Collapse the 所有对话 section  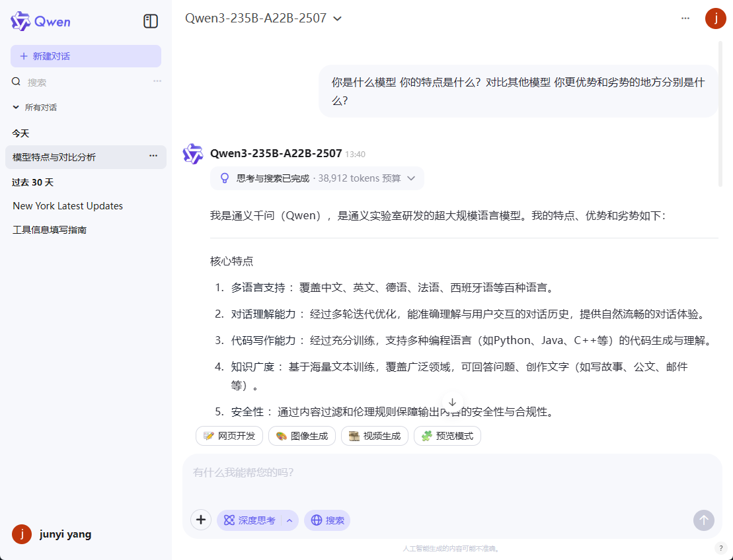(x=34, y=108)
